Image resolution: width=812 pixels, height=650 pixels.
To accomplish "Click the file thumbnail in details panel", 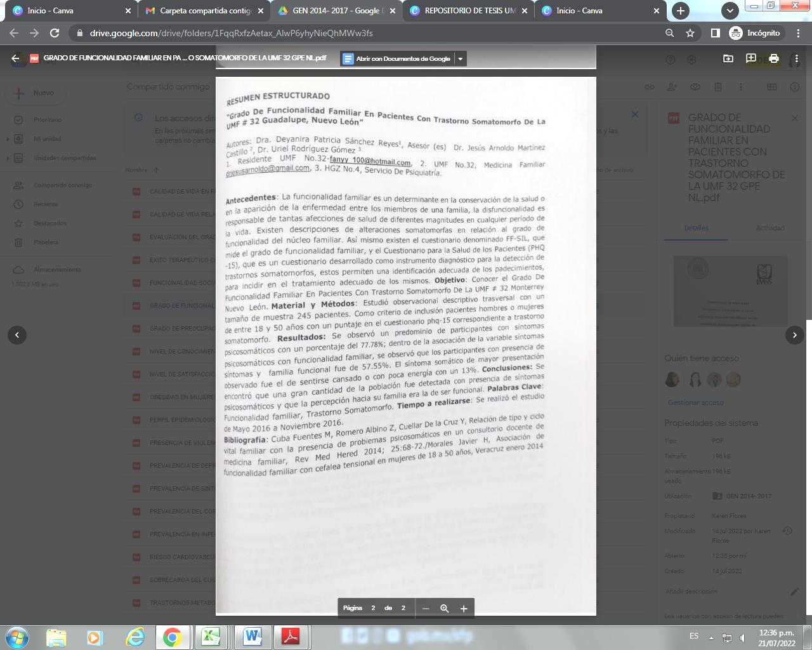I will pyautogui.click(x=730, y=291).
